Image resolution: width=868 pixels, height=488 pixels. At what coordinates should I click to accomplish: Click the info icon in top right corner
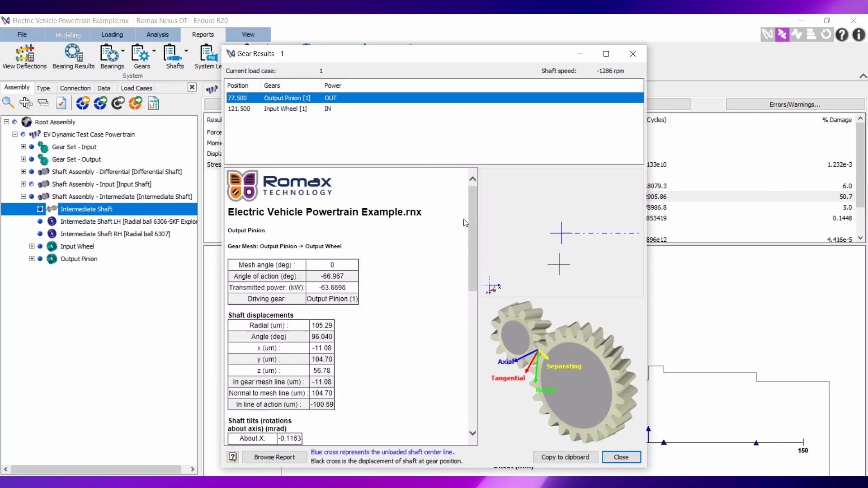(x=859, y=35)
